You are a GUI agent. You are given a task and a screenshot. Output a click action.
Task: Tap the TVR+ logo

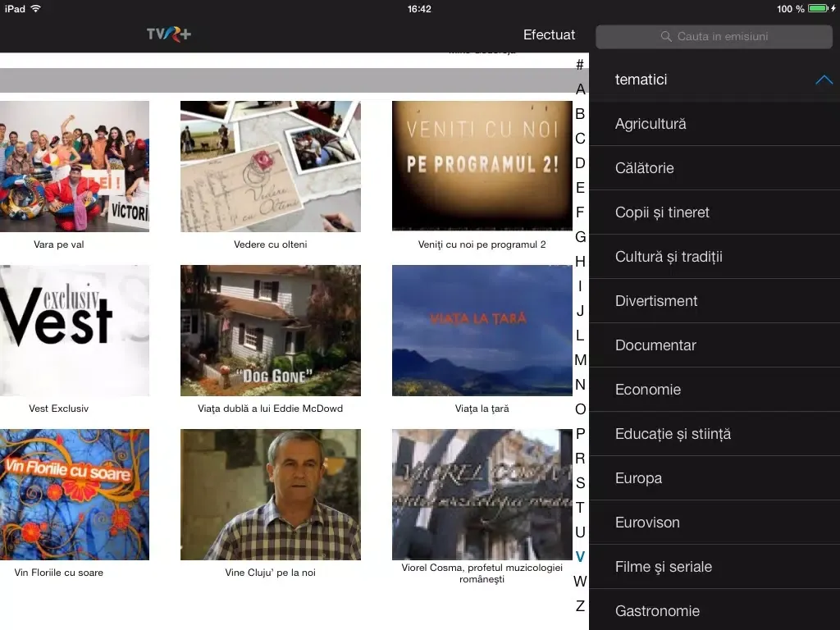(169, 34)
